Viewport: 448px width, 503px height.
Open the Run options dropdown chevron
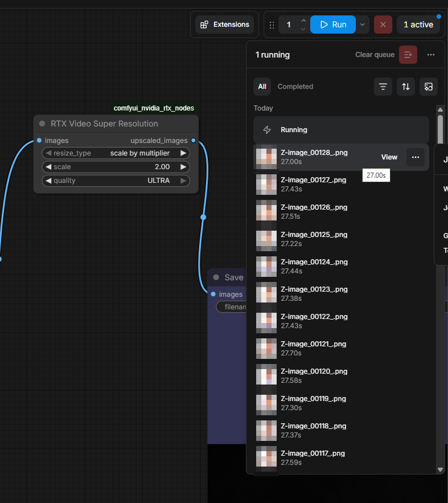(x=363, y=24)
